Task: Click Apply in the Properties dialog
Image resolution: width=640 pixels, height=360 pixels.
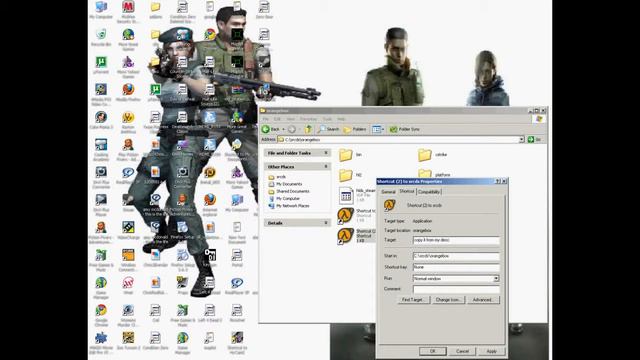Action: pyautogui.click(x=491, y=351)
